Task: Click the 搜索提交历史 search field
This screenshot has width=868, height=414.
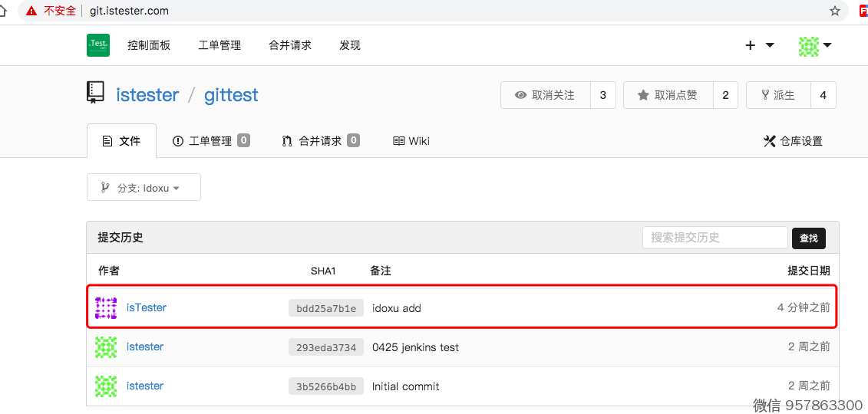Action: click(715, 238)
